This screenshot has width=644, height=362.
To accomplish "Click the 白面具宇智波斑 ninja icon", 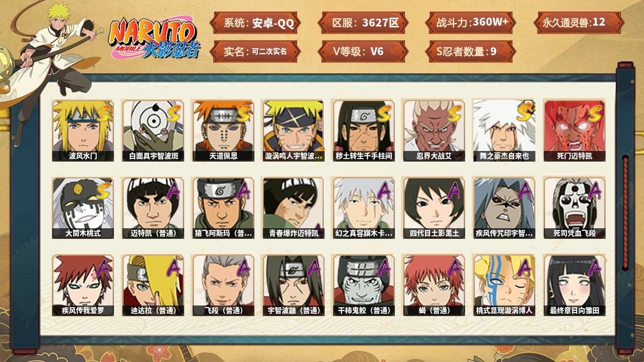I will click(153, 131).
